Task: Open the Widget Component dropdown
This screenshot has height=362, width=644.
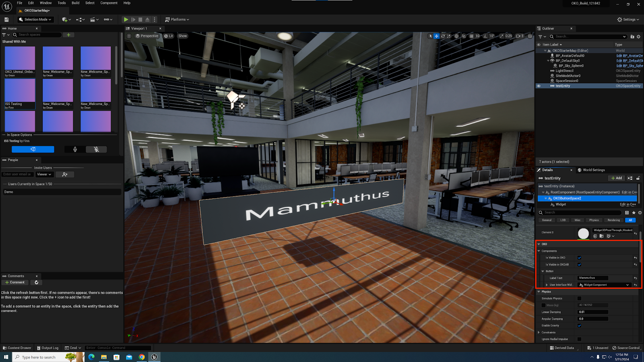Action: (x=604, y=285)
